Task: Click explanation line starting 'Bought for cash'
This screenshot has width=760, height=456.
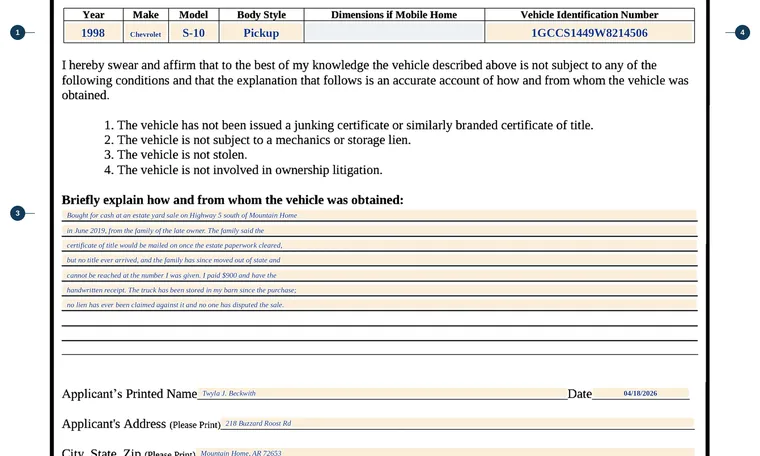Action: click(x=379, y=215)
